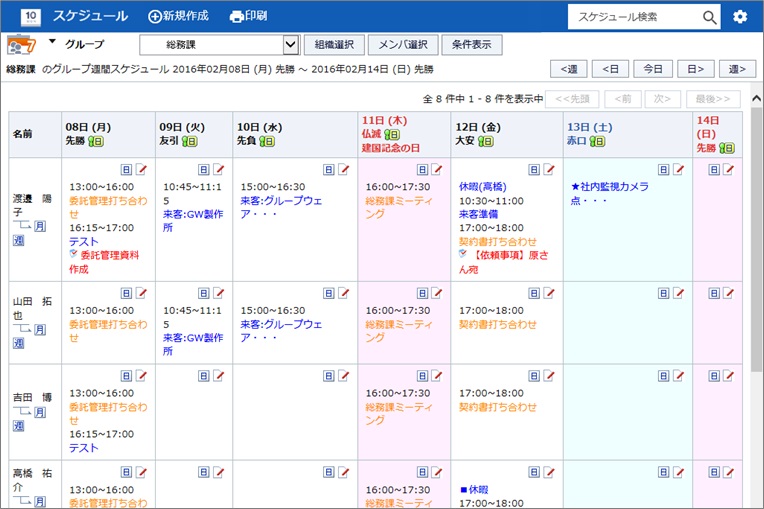764x509 pixels.
Task: Open day view icon for 13日 (土)
Action: pyautogui.click(x=597, y=141)
